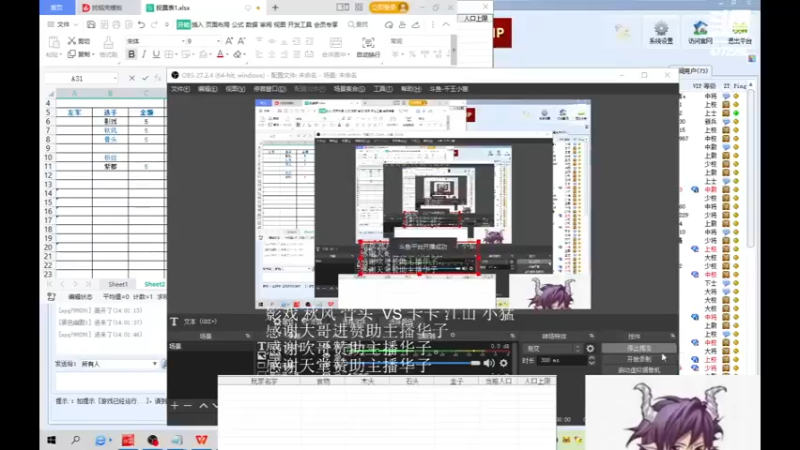
Task: Copy selection using 复制 icon
Action: coord(79,54)
